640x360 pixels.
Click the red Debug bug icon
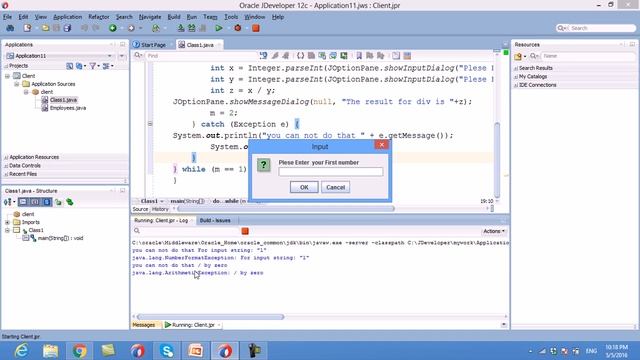238,28
